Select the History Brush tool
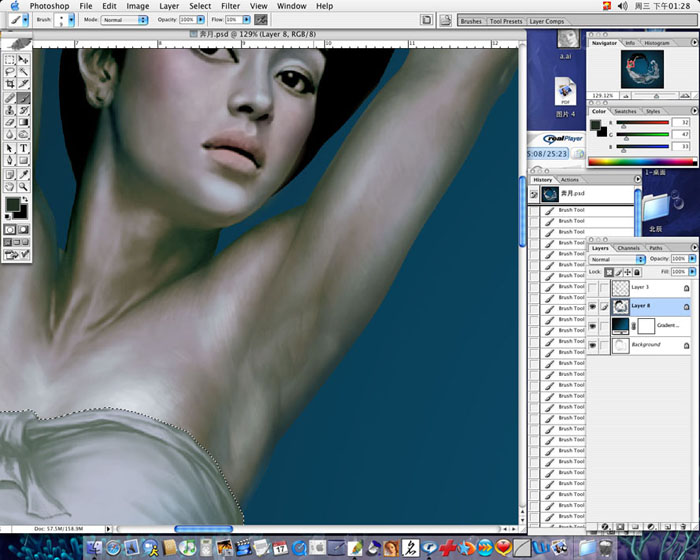The image size is (700, 560). pyautogui.click(x=23, y=110)
